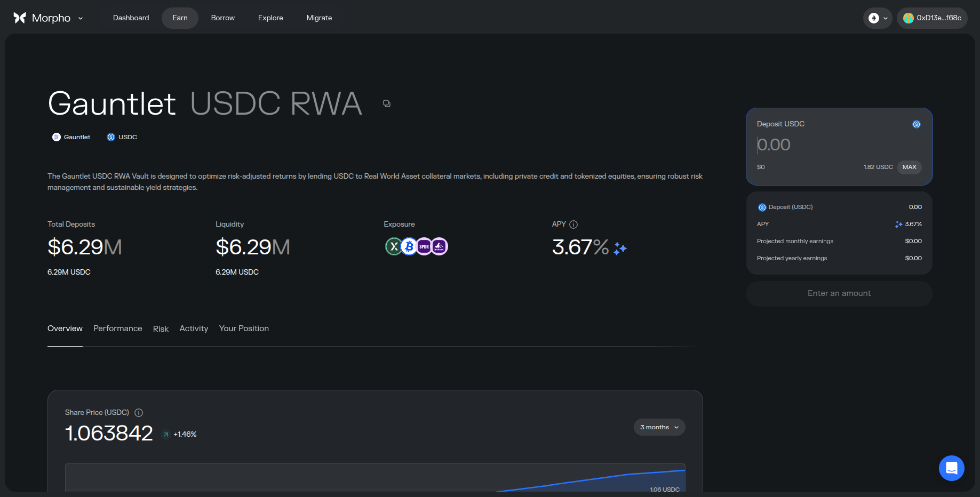This screenshot has height=497, width=980.
Task: Open the Earn navigation item
Action: 180,18
